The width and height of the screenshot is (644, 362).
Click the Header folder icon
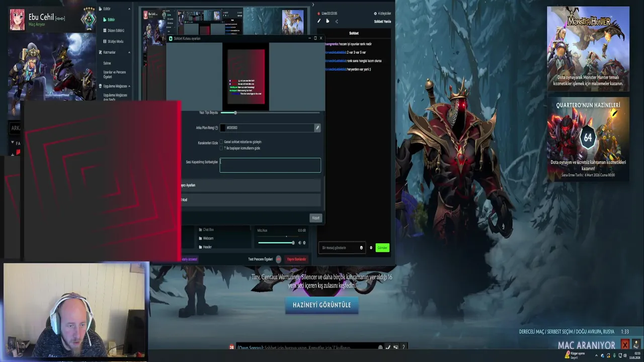(200, 247)
